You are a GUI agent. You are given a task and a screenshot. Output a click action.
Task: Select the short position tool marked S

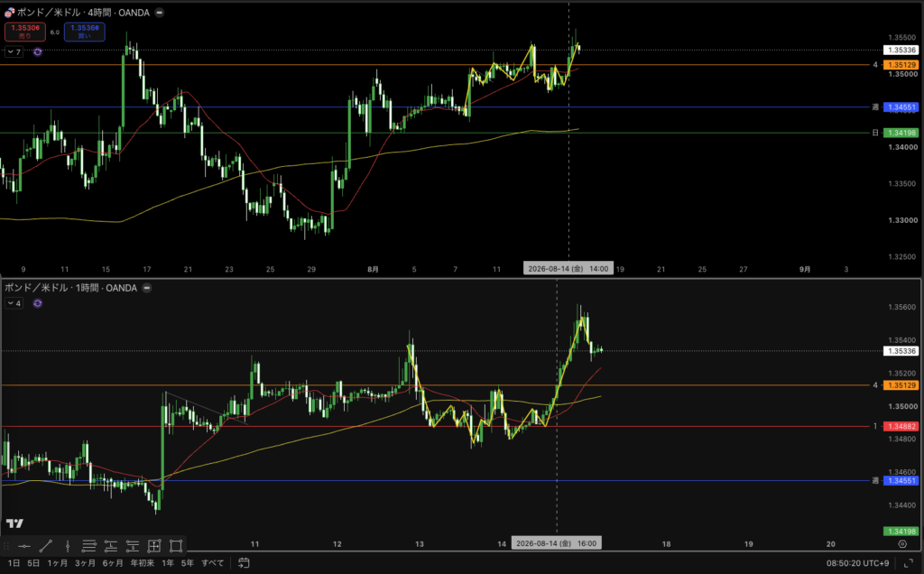pos(133,546)
